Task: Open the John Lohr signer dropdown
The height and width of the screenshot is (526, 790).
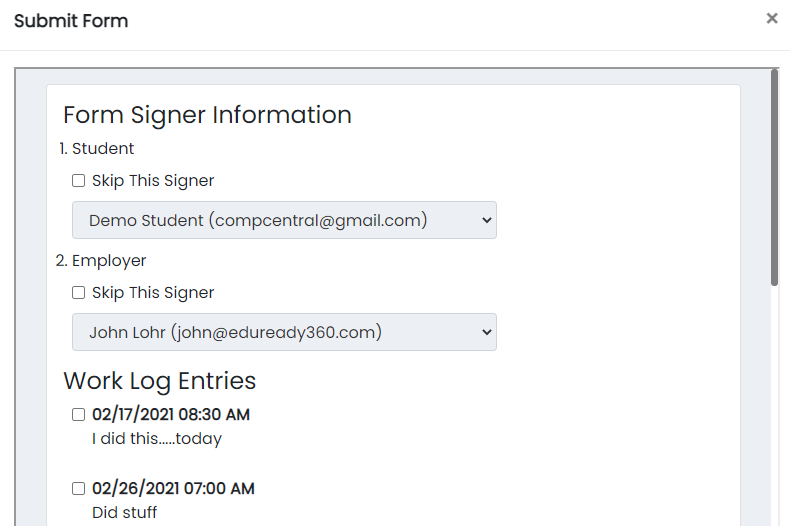Action: tap(284, 332)
